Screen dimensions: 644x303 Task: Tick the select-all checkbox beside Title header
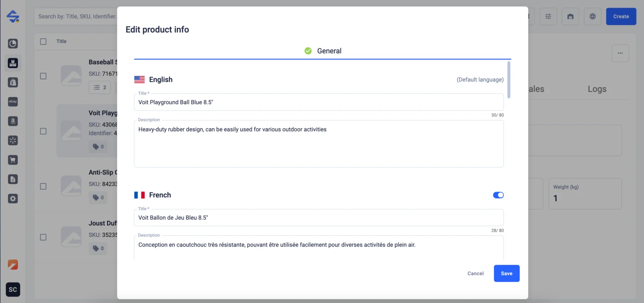(x=43, y=42)
